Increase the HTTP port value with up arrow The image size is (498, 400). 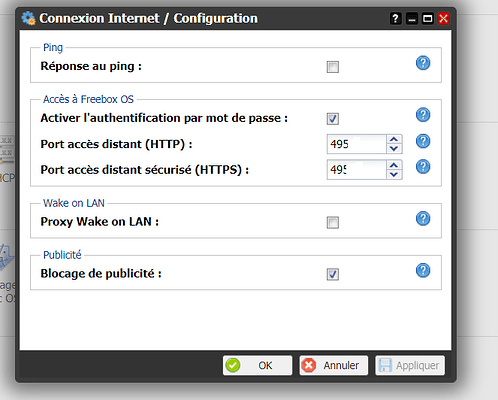click(394, 139)
